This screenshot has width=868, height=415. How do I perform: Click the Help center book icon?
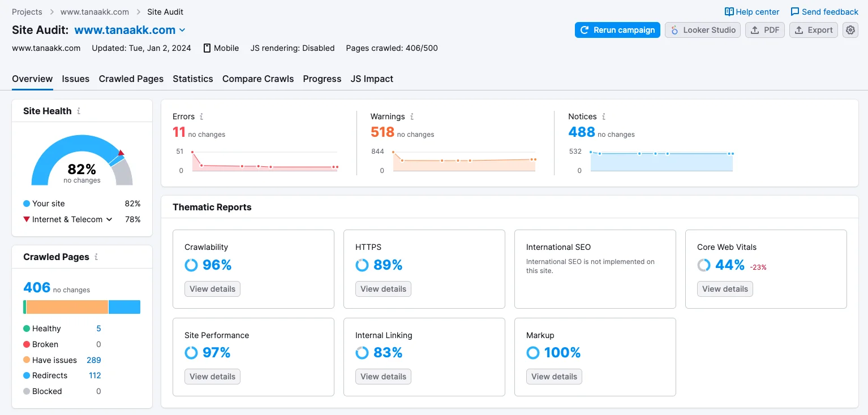tap(729, 12)
